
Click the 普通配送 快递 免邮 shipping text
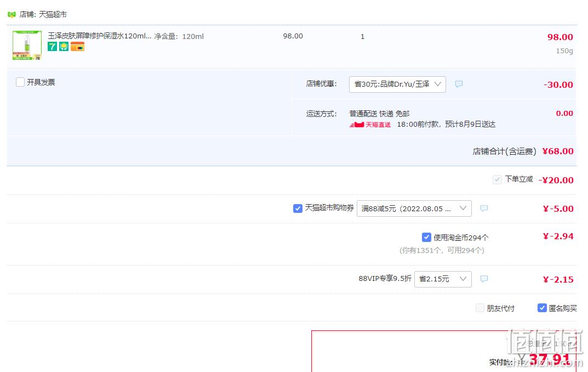(x=380, y=114)
